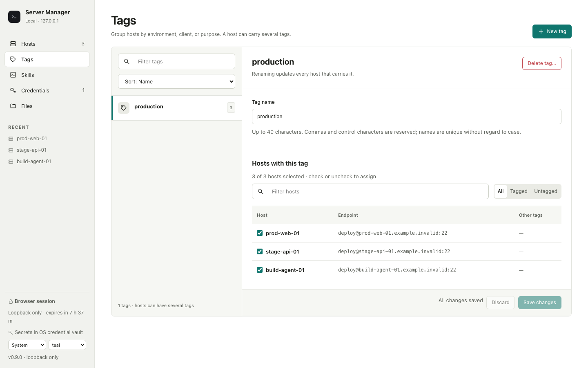Click the Hosts count badge 3

pyautogui.click(x=83, y=44)
